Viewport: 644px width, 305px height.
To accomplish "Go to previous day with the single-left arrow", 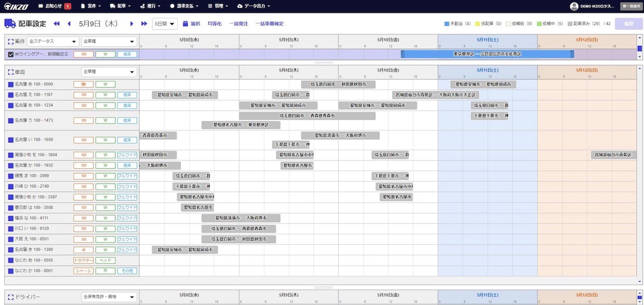I will point(69,24).
